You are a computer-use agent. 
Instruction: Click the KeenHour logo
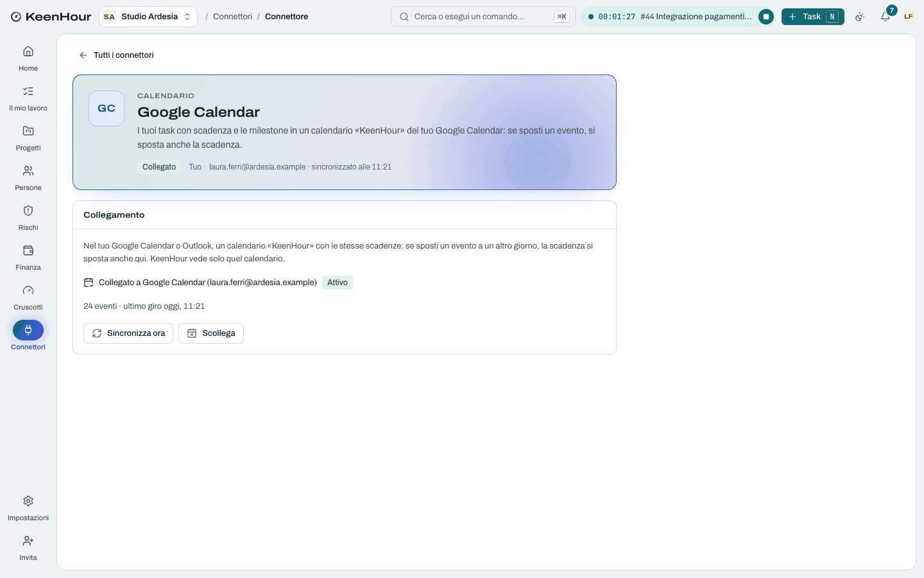(x=51, y=17)
